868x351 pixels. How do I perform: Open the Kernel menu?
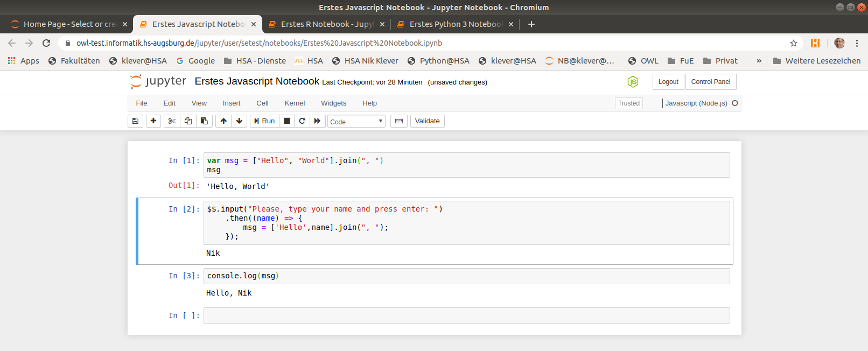(x=295, y=103)
